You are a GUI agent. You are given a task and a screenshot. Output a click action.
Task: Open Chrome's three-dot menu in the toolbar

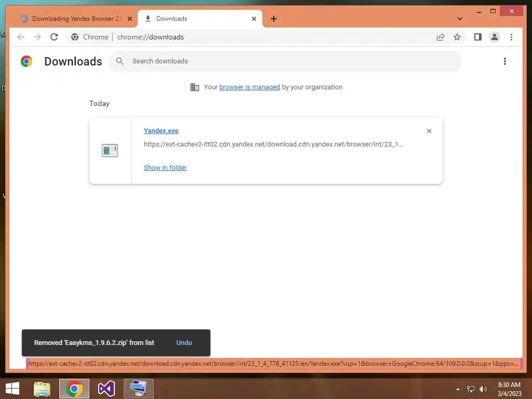[x=511, y=37]
